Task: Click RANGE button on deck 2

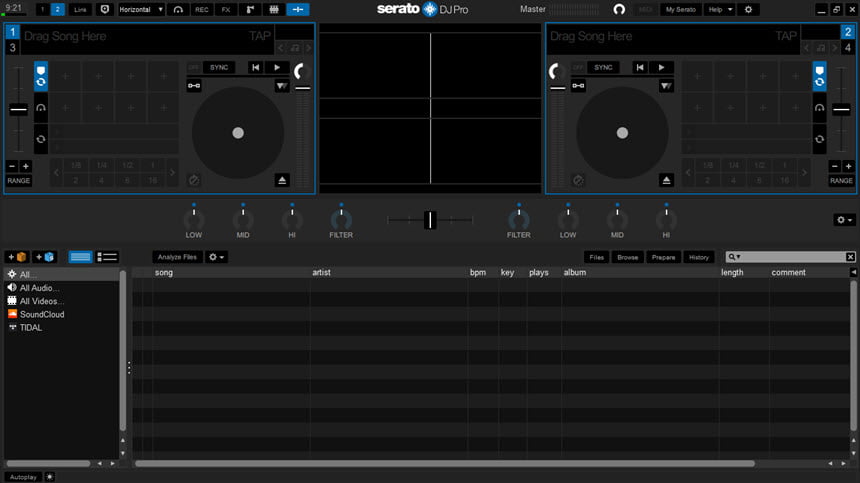Action: coord(841,180)
